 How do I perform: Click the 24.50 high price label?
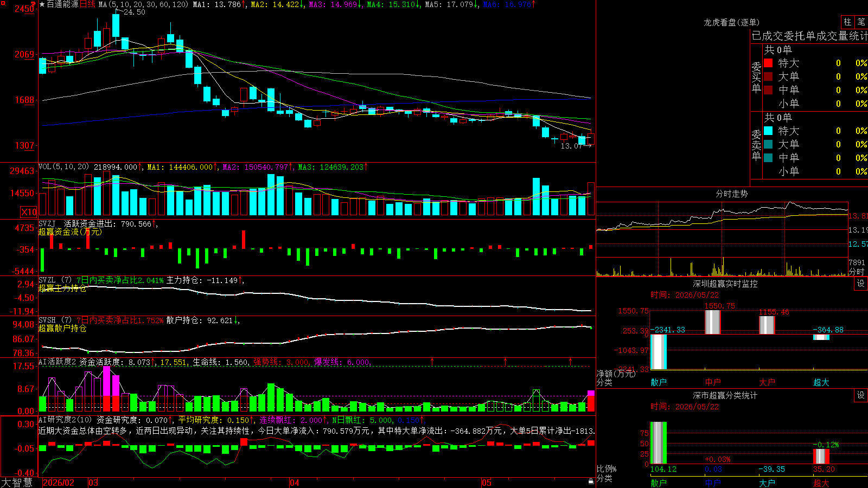click(134, 12)
